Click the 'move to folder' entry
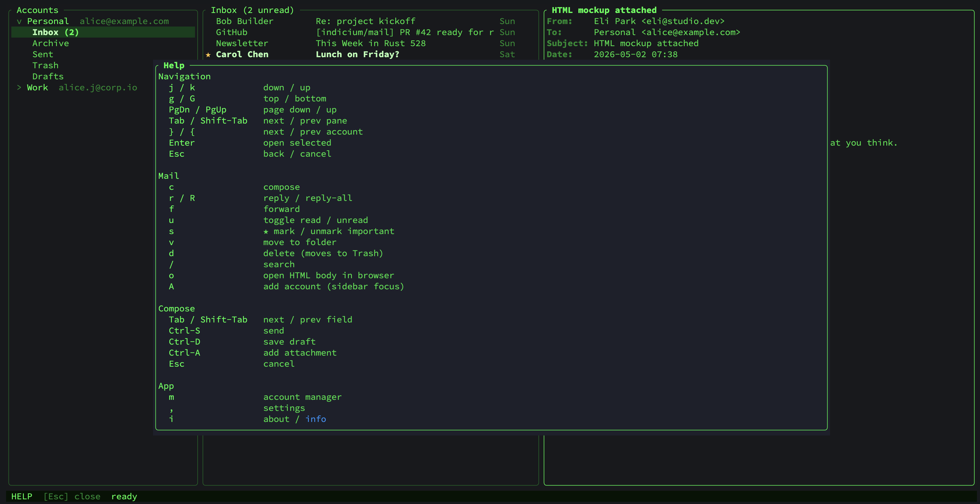This screenshot has width=980, height=504. click(x=300, y=243)
